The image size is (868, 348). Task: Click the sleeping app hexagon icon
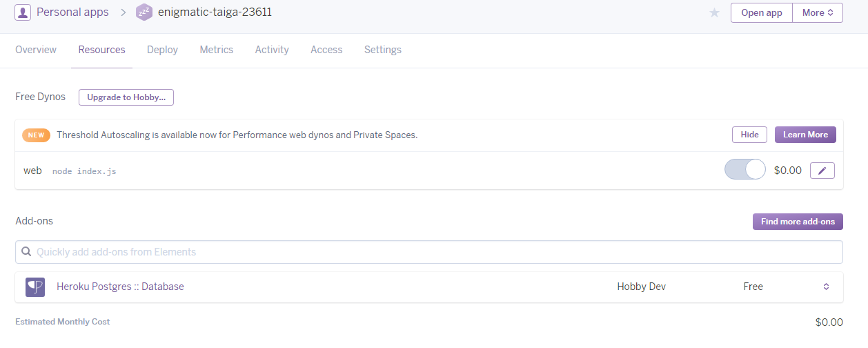coord(144,12)
